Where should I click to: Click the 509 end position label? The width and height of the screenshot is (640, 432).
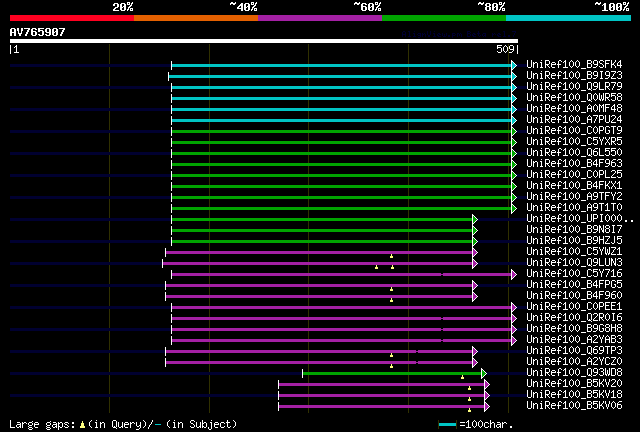[505, 49]
